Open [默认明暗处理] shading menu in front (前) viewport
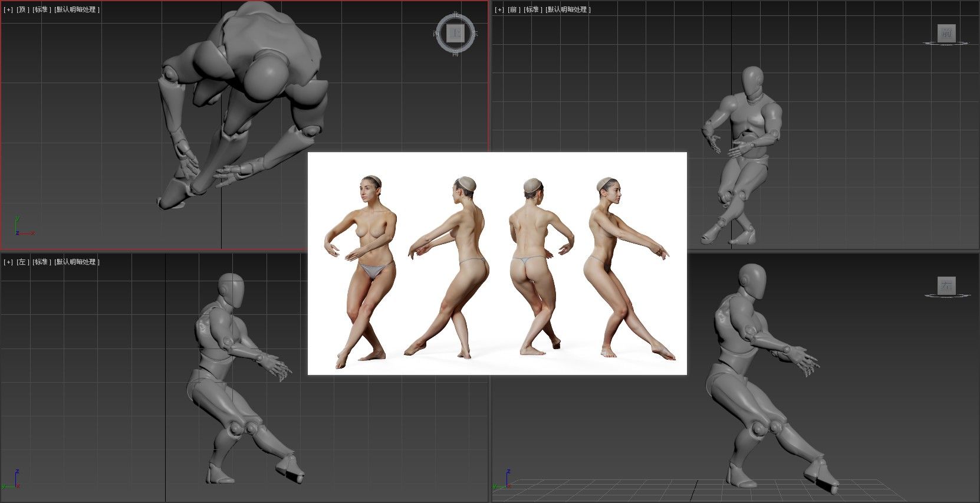This screenshot has height=503, width=980. click(x=568, y=9)
